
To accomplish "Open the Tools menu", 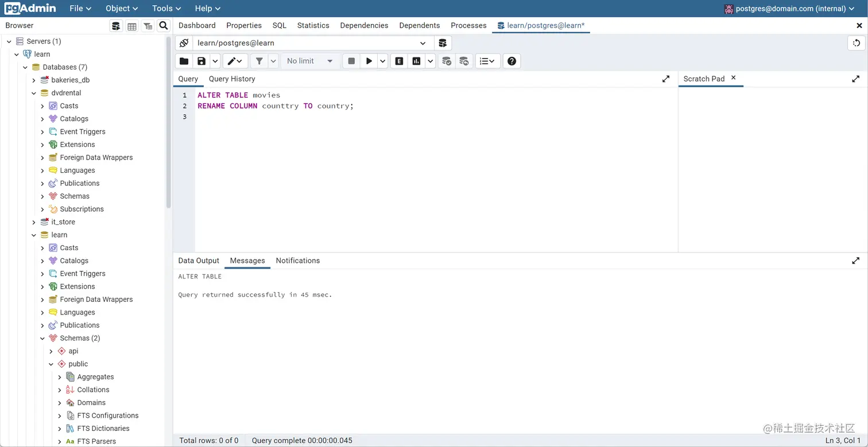I will coord(166,8).
